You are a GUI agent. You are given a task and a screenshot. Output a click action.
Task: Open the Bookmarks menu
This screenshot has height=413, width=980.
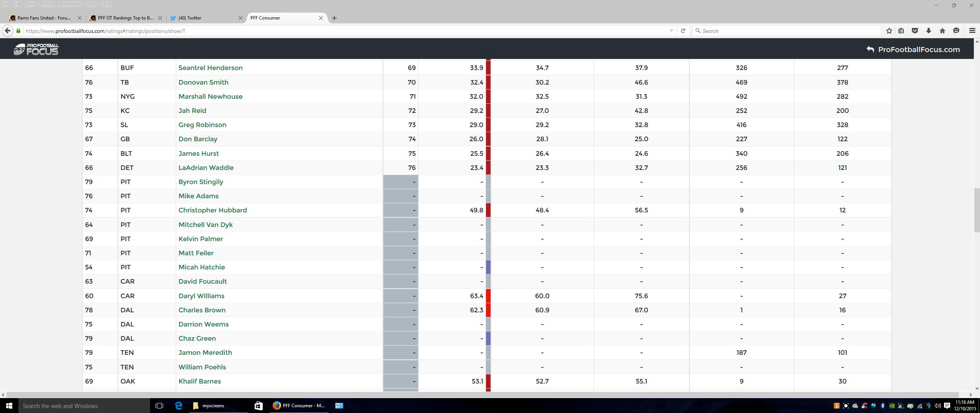[x=70, y=4]
